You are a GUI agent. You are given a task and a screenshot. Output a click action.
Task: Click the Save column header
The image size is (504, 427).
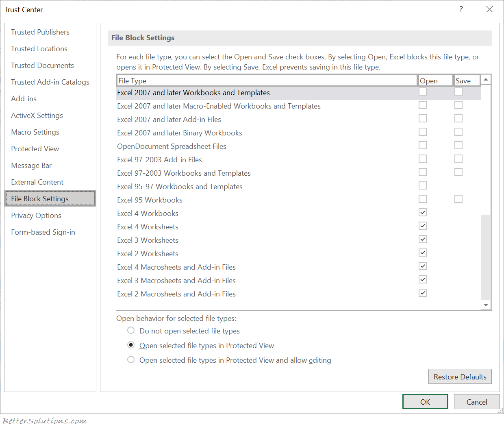point(467,81)
